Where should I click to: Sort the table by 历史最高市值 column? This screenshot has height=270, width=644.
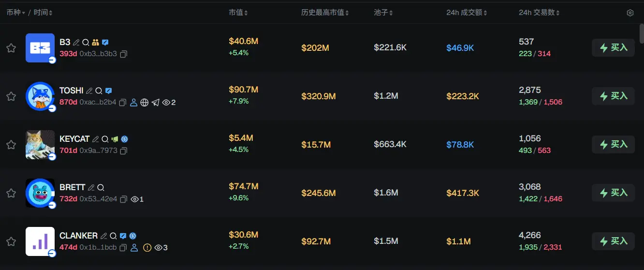click(x=325, y=13)
